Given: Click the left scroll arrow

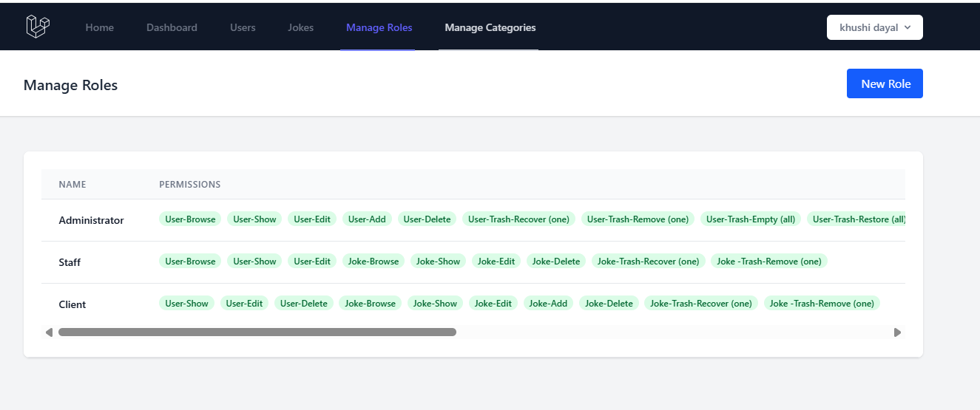Looking at the screenshot, I should coord(49,332).
